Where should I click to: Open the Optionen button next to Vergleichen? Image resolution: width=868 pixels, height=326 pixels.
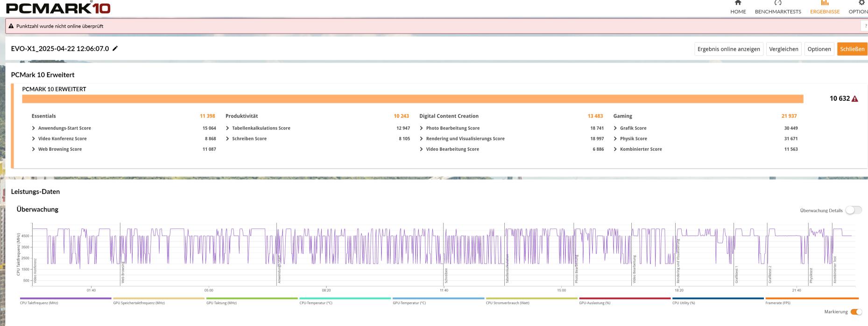(x=819, y=49)
